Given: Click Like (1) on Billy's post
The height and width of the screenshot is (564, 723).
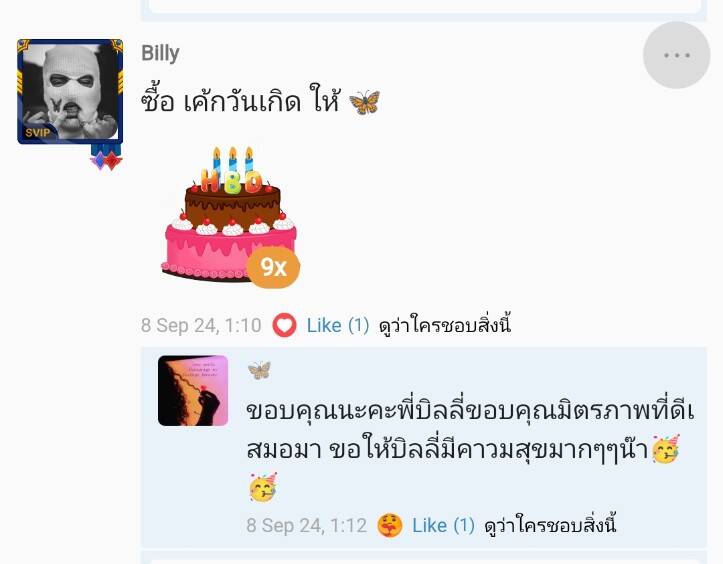Looking at the screenshot, I should (338, 326).
